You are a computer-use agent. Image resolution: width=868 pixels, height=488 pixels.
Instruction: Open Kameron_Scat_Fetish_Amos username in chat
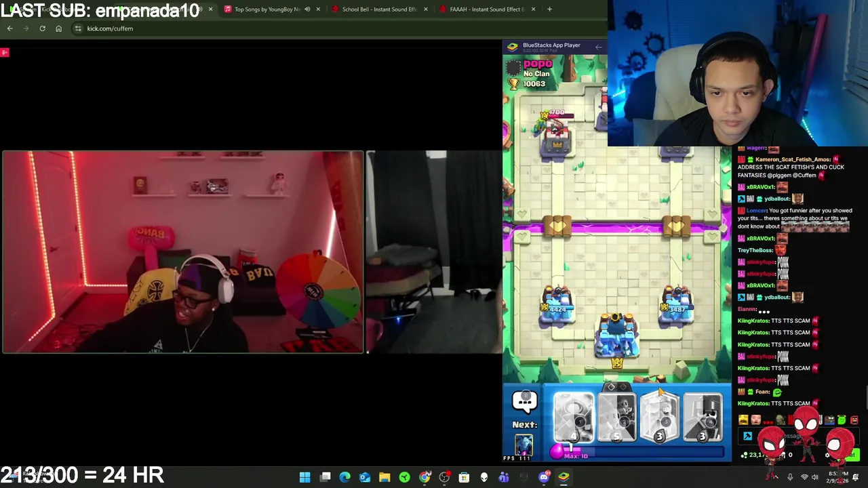[793, 159]
